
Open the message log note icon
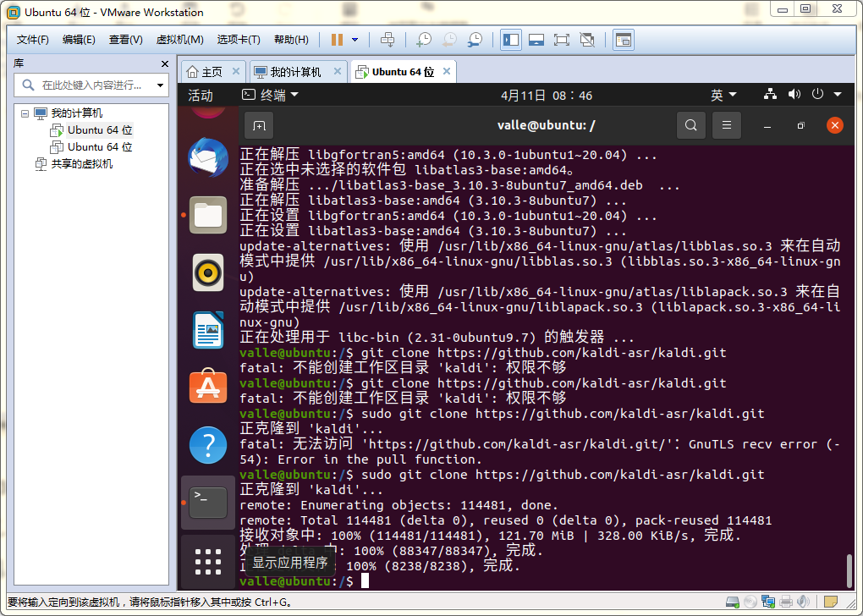click(x=831, y=602)
